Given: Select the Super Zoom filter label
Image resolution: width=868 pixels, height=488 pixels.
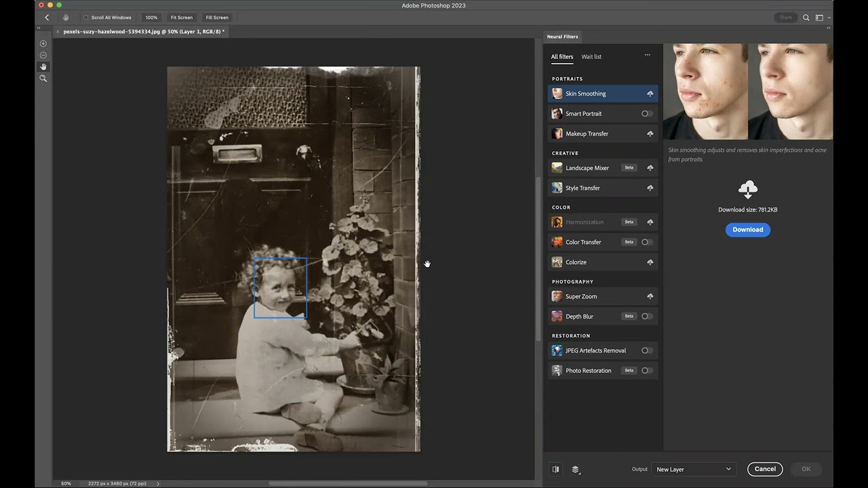Looking at the screenshot, I should point(581,296).
